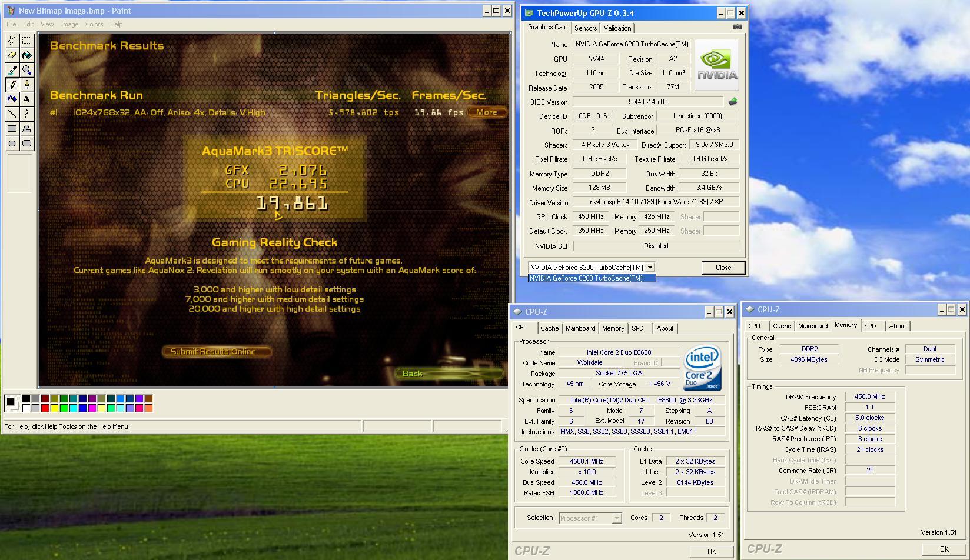Image resolution: width=970 pixels, height=560 pixels.
Task: Click the foreground/background color indicator box
Action: tap(11, 403)
